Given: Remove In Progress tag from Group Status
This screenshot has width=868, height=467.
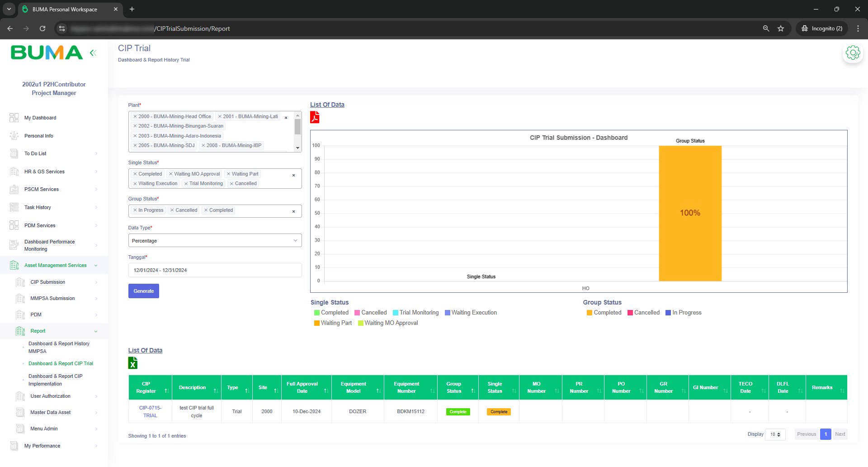Looking at the screenshot, I should (135, 210).
